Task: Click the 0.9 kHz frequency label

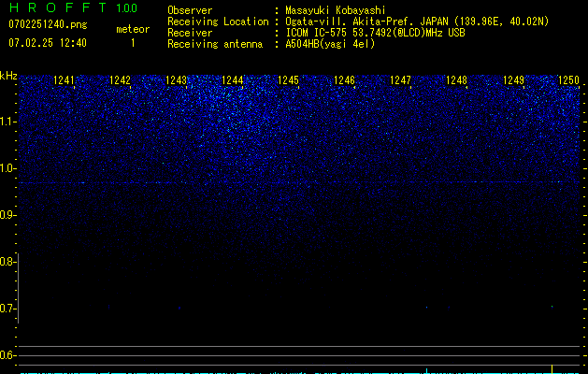Action: click(7, 215)
